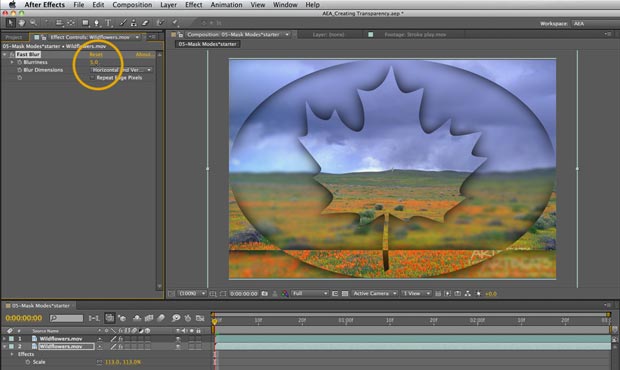This screenshot has width=620, height=370.
Task: Open the Composition menu
Action: [x=132, y=5]
